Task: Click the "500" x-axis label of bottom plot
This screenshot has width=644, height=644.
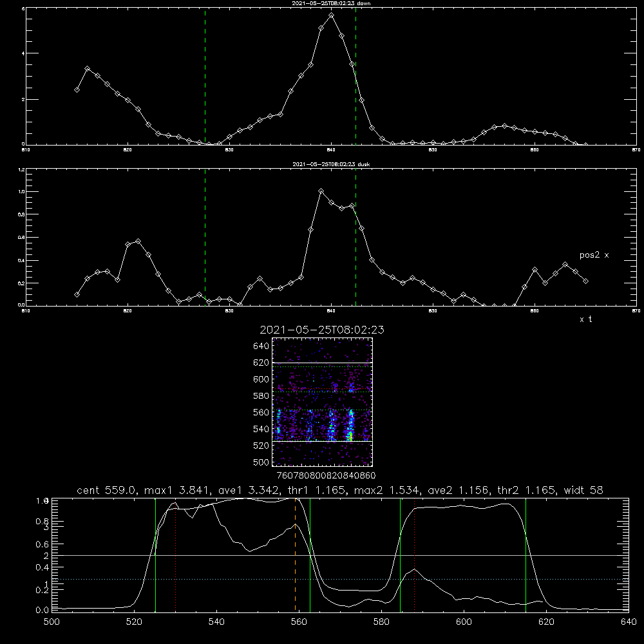Action: click(x=52, y=622)
